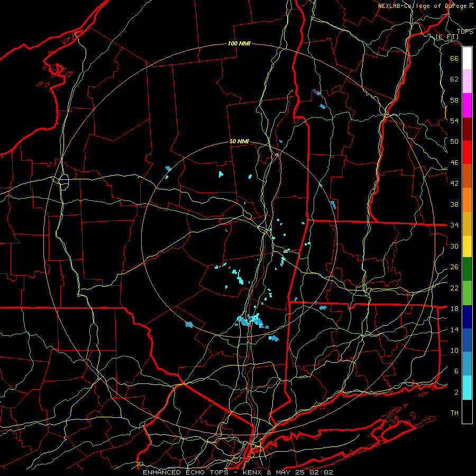Click the legend value 2
The height and width of the screenshot is (476, 476).
tap(456, 392)
